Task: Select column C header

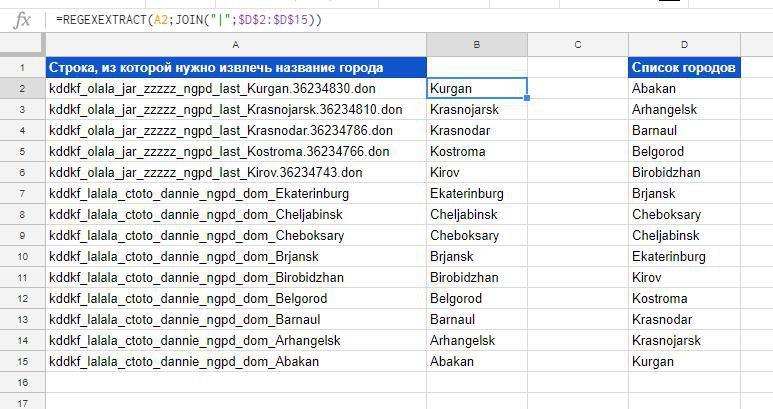Action: pos(578,45)
